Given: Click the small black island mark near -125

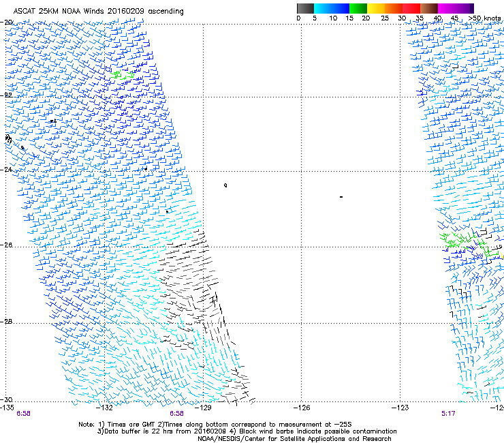Looking at the screenshot, I should pyautogui.click(x=341, y=196).
